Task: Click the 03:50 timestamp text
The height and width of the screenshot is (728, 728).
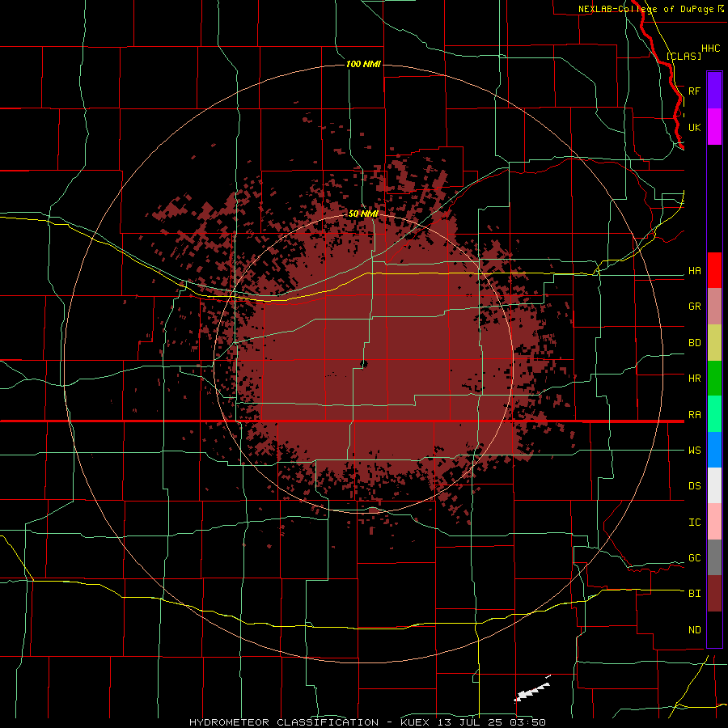Action: 527,722
